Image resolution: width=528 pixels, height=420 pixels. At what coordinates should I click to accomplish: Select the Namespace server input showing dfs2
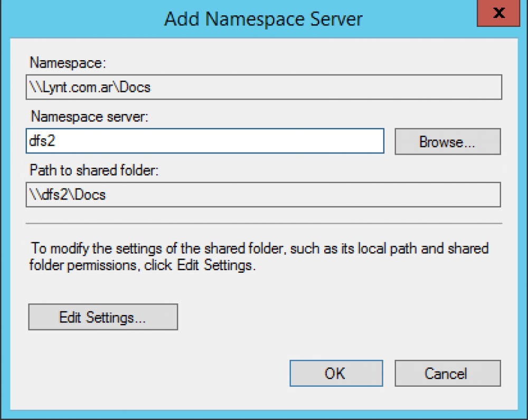pyautogui.click(x=205, y=141)
